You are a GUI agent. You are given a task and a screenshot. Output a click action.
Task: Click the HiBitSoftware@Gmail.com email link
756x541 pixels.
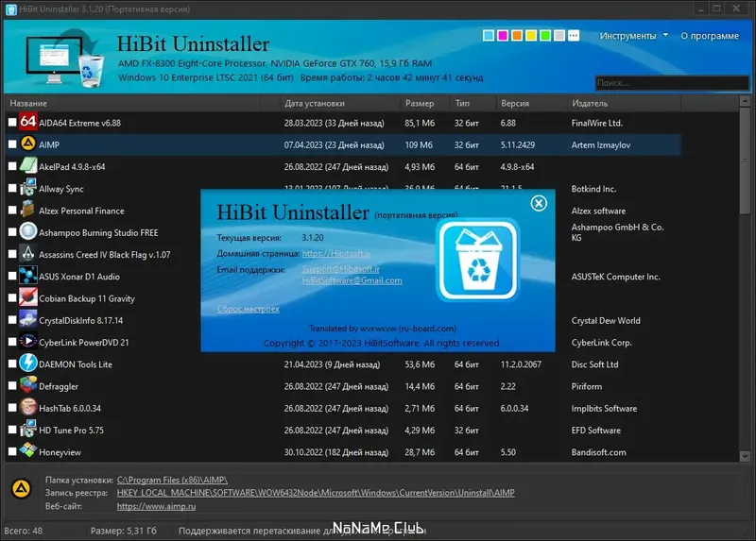tap(352, 280)
